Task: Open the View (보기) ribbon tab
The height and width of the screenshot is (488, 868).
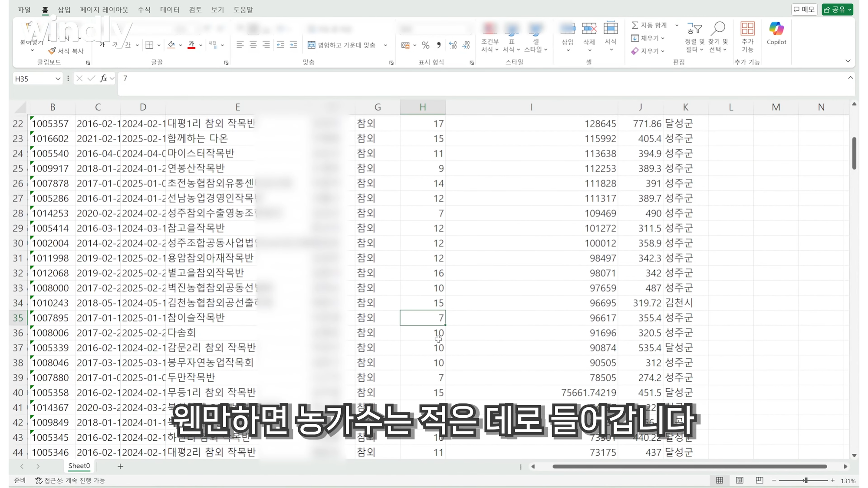Action: (x=217, y=10)
